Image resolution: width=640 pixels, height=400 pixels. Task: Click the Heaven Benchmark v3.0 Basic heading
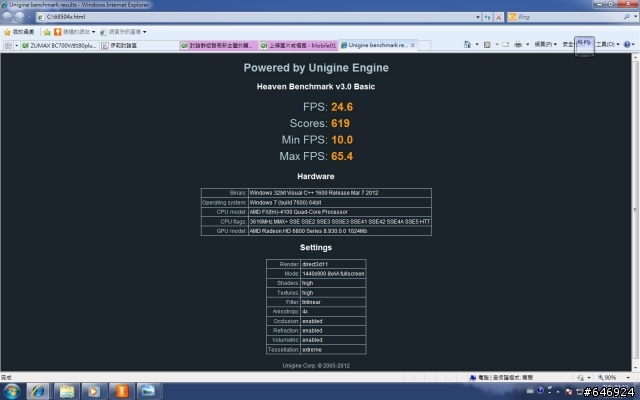point(316,87)
